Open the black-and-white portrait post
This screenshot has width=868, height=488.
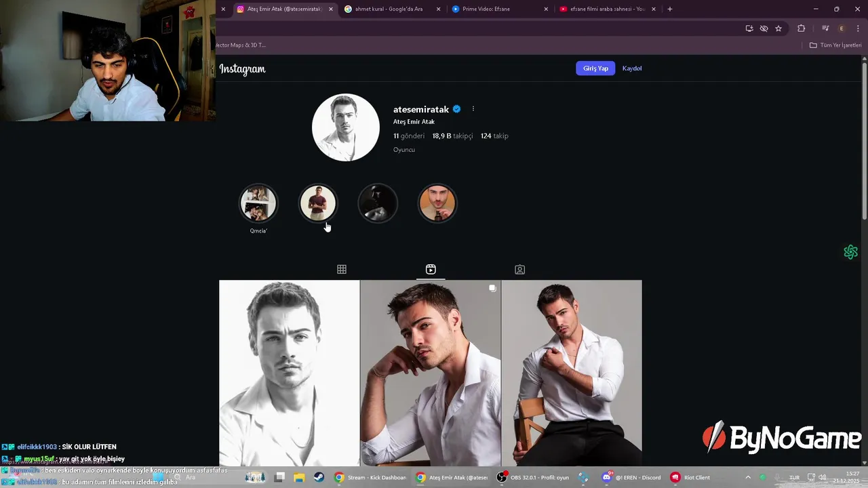(290, 373)
